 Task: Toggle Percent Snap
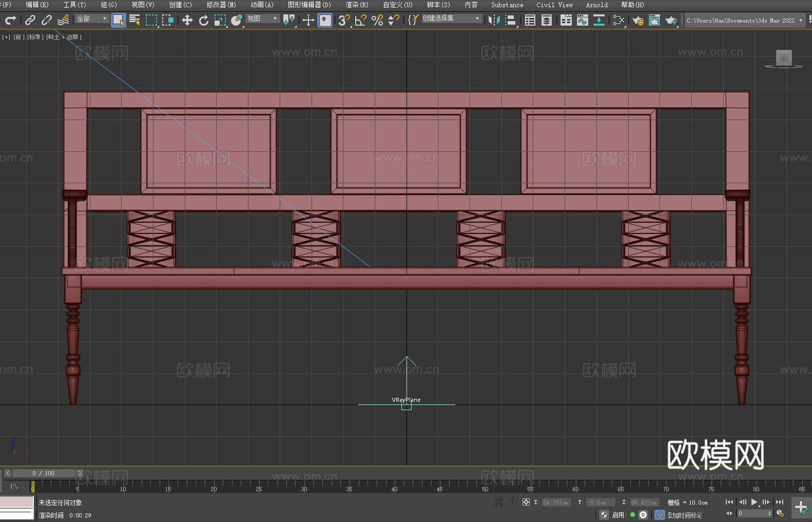tap(377, 20)
